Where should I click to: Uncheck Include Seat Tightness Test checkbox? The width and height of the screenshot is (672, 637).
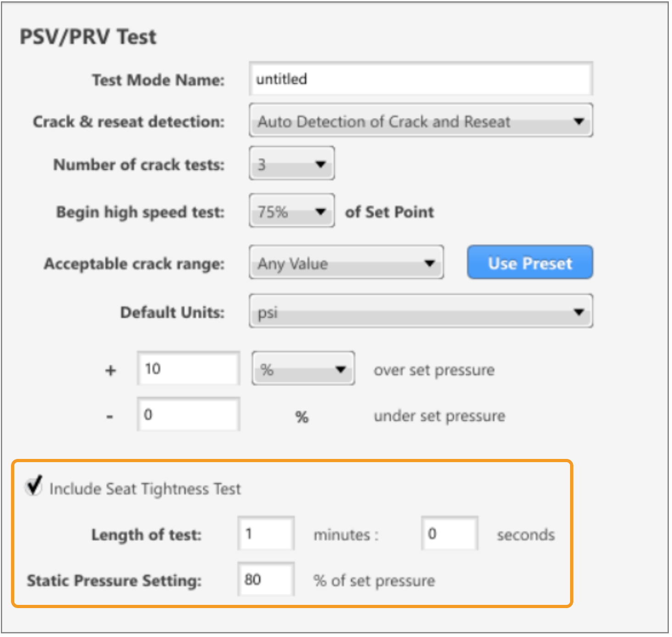[x=34, y=486]
